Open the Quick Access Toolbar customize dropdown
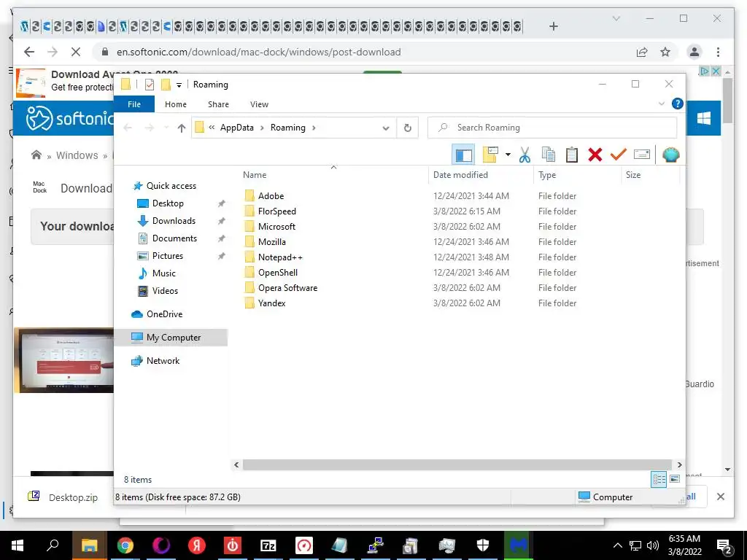747x560 pixels. point(179,85)
